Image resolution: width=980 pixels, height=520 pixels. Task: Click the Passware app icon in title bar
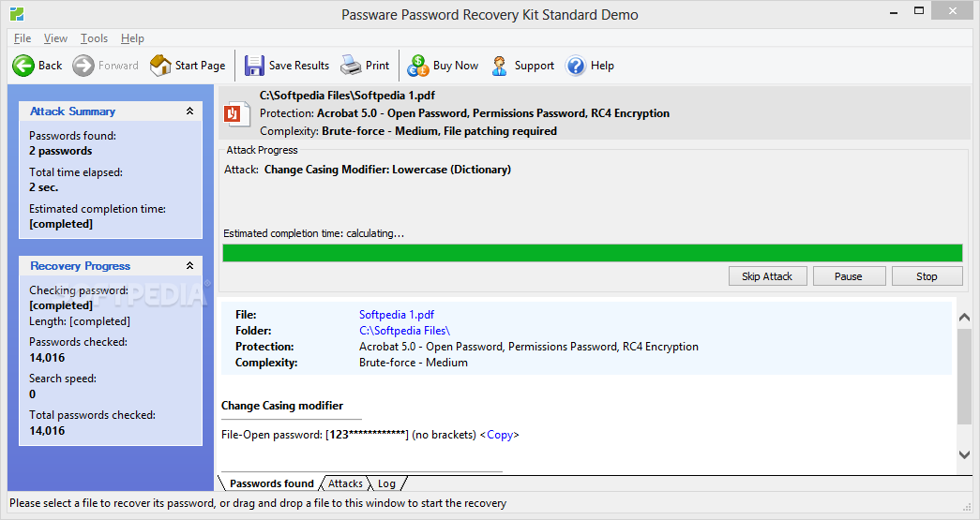click(x=17, y=14)
